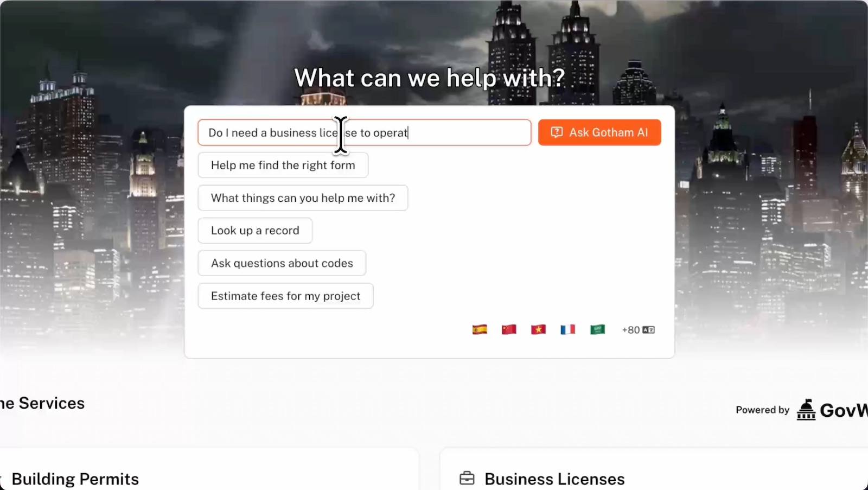Click into the business license question field
Viewport: 868px width, 490px height.
[364, 132]
